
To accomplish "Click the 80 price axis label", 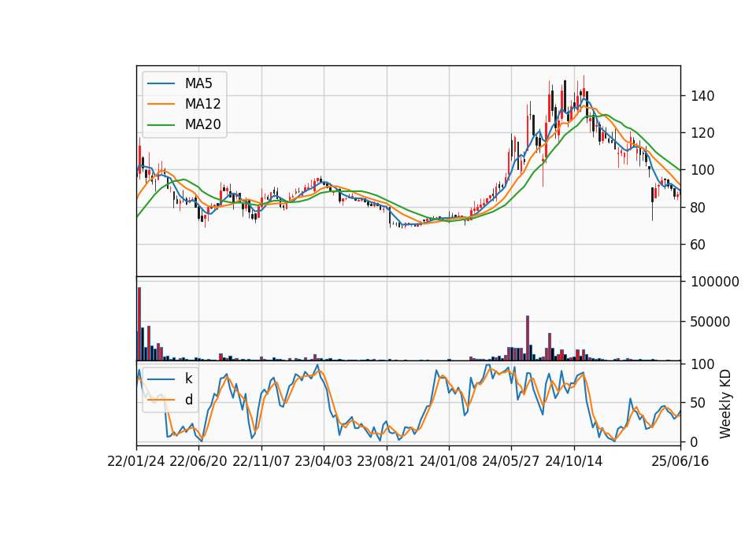I will [699, 208].
